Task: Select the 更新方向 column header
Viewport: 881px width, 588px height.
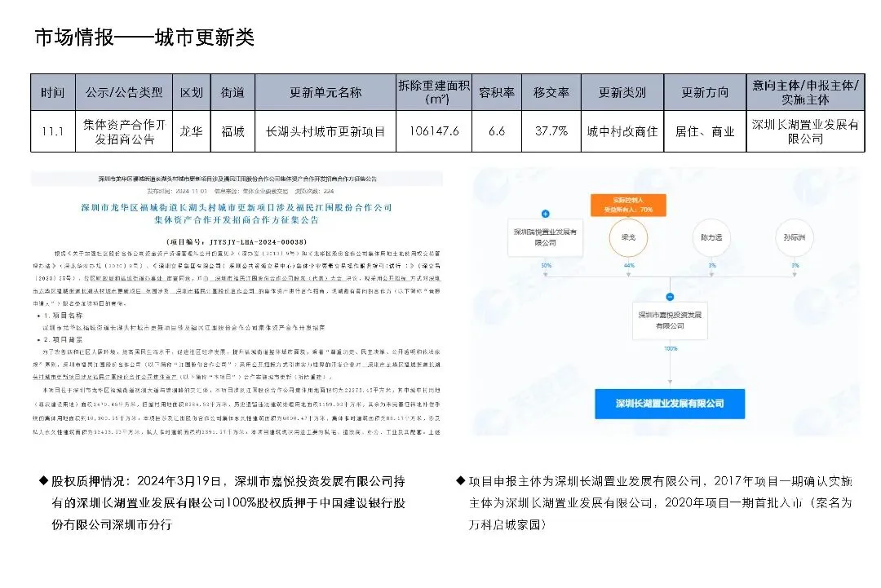Action: (x=705, y=92)
